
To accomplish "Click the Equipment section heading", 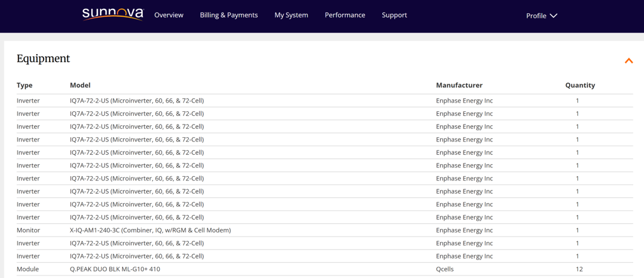I will 43,58.
